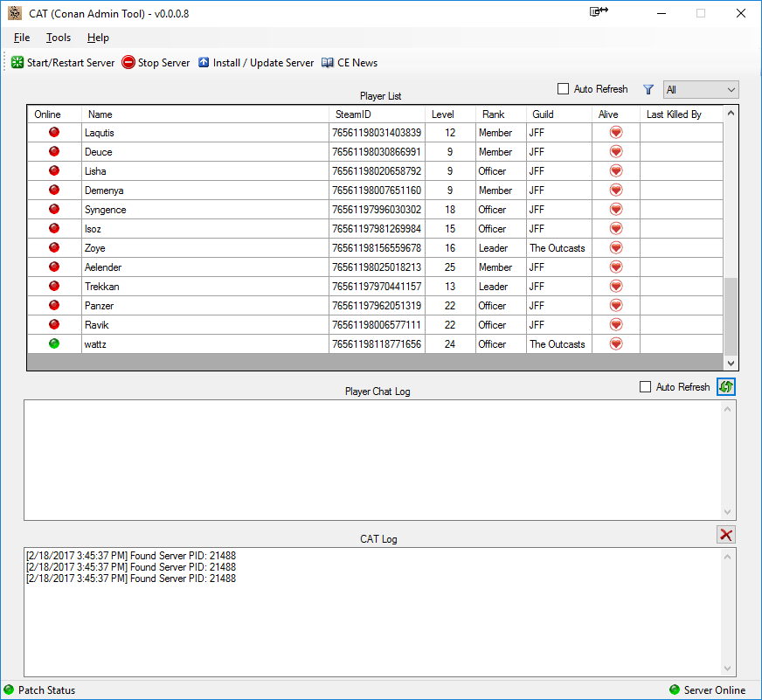762x700 pixels.
Task: Open the File menu
Action: point(22,38)
